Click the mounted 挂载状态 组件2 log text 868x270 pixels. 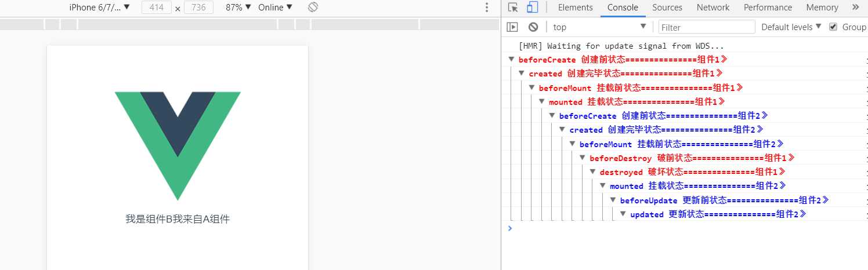point(697,186)
